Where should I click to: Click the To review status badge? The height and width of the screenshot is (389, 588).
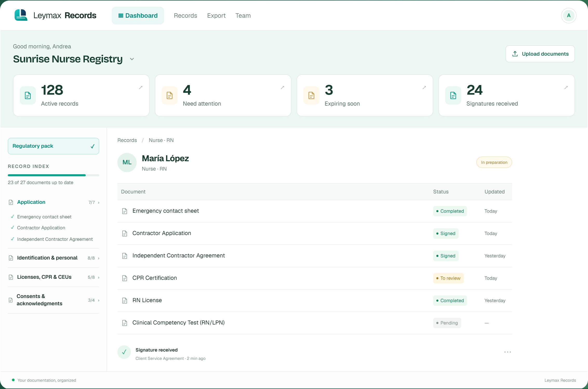(x=448, y=278)
